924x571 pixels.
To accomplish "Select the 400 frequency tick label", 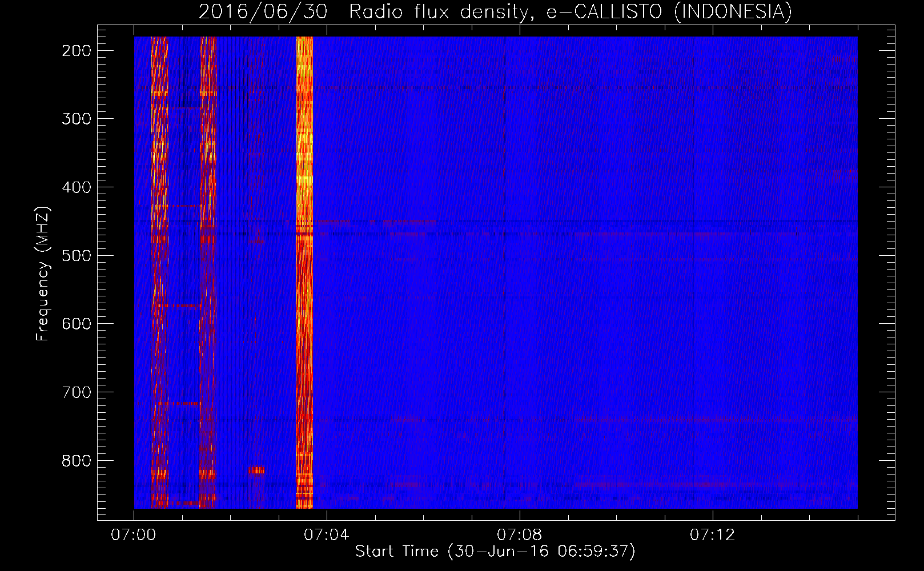I will (x=77, y=187).
